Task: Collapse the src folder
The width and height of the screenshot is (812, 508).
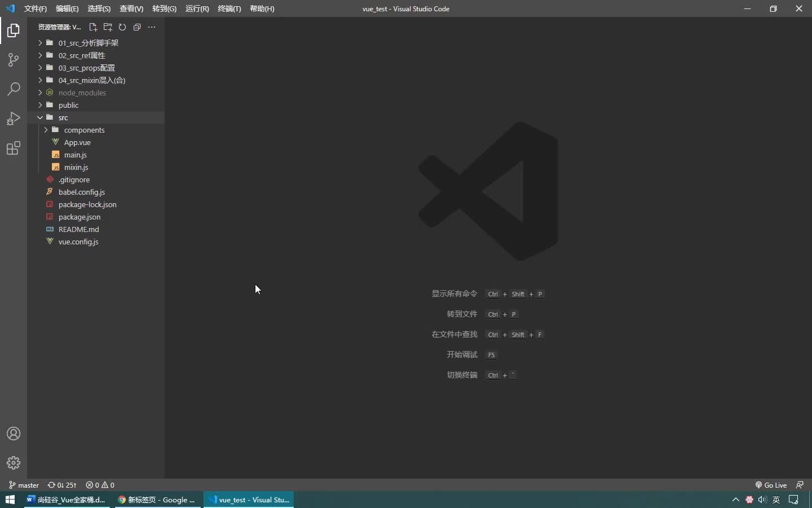Action: [x=96, y=117]
